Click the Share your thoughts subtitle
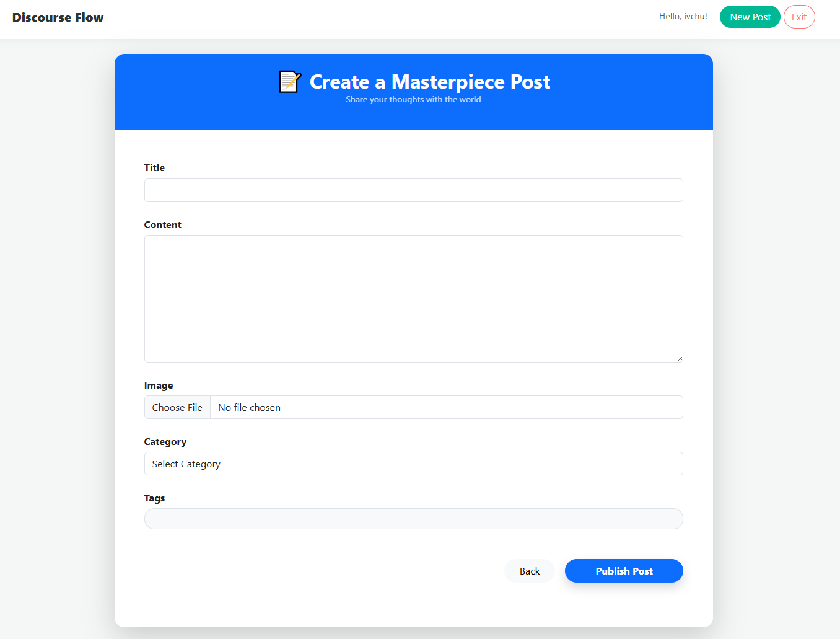The image size is (840, 639). point(413,99)
